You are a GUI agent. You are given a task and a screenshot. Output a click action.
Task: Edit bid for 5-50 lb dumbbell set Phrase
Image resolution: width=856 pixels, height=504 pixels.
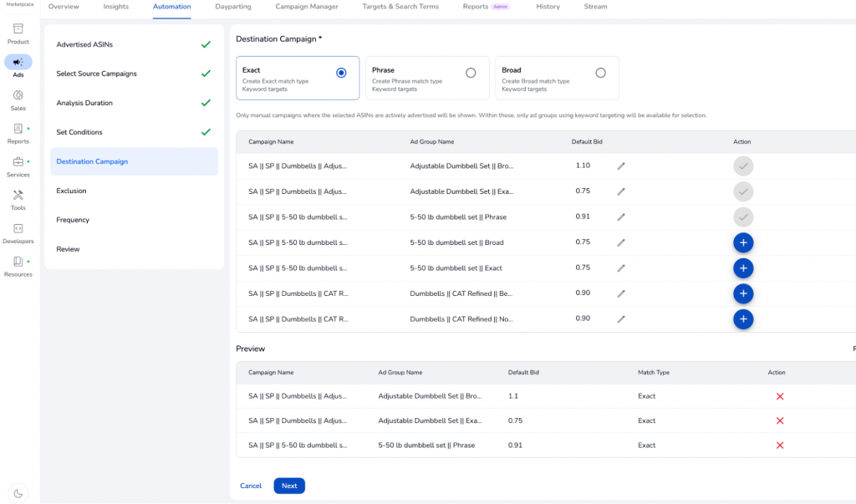click(x=621, y=217)
